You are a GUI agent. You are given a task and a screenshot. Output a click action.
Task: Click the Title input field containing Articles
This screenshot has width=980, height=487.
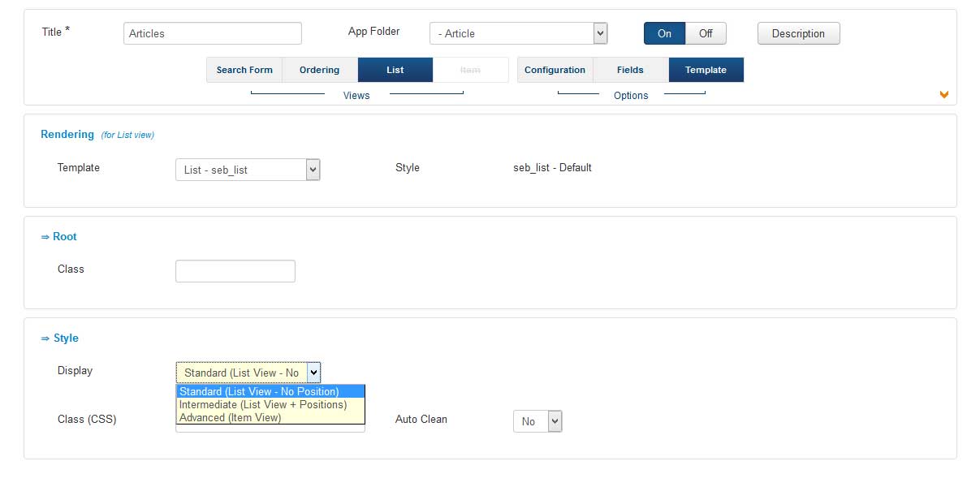click(213, 33)
